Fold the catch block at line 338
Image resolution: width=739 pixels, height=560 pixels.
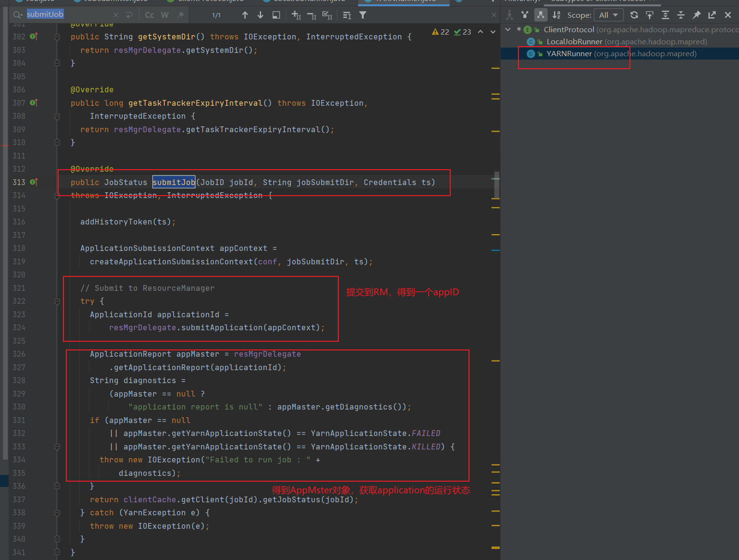click(x=57, y=513)
